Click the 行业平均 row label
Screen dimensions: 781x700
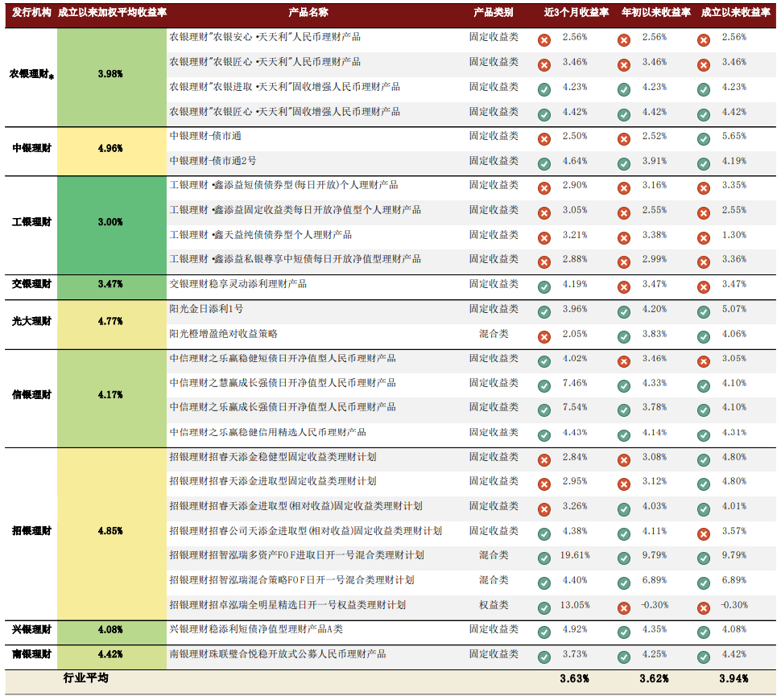tap(85, 678)
